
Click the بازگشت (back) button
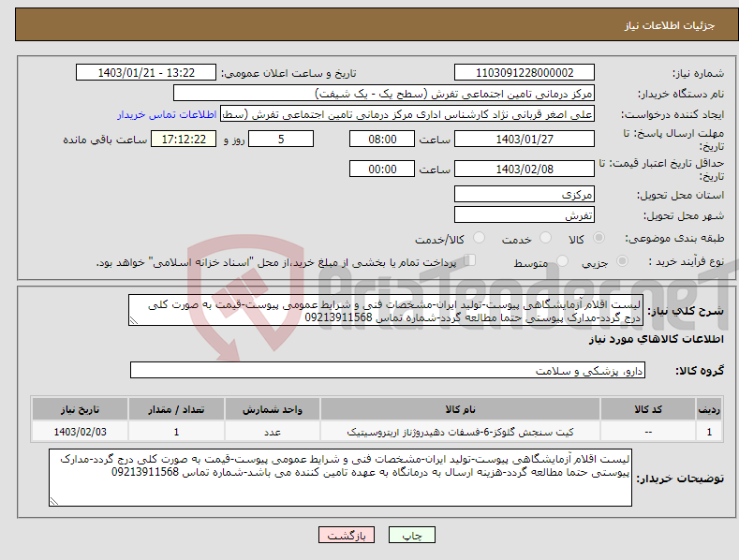point(347,535)
